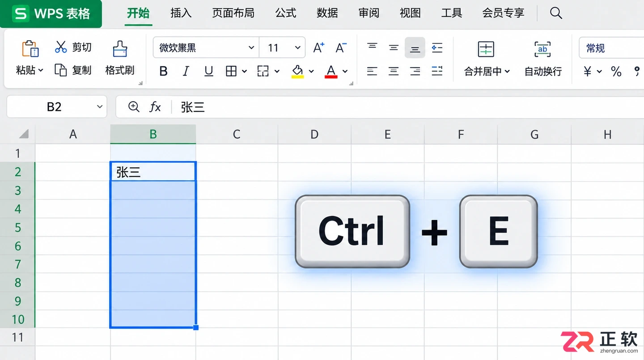Increase font size with A+ icon
This screenshot has width=644, height=360.
point(318,48)
